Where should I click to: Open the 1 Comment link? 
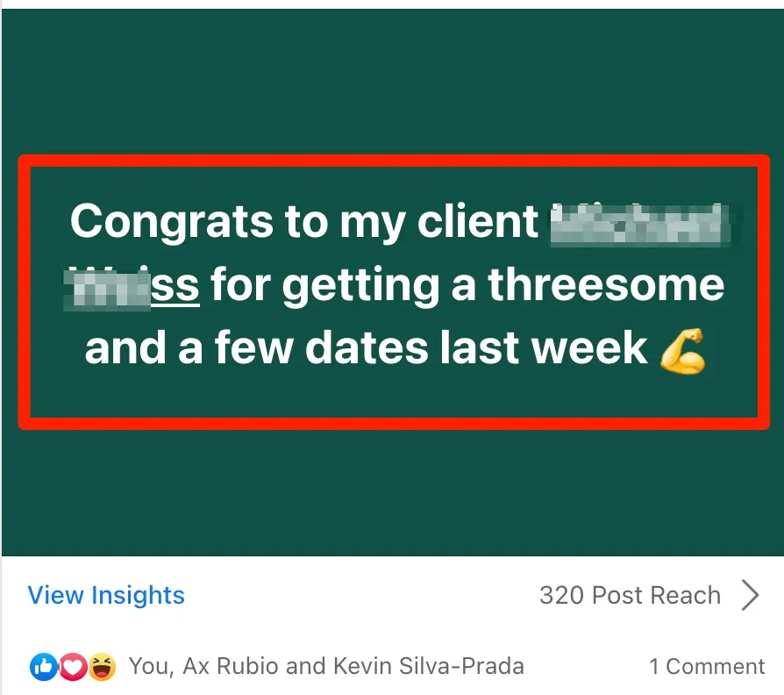click(706, 667)
